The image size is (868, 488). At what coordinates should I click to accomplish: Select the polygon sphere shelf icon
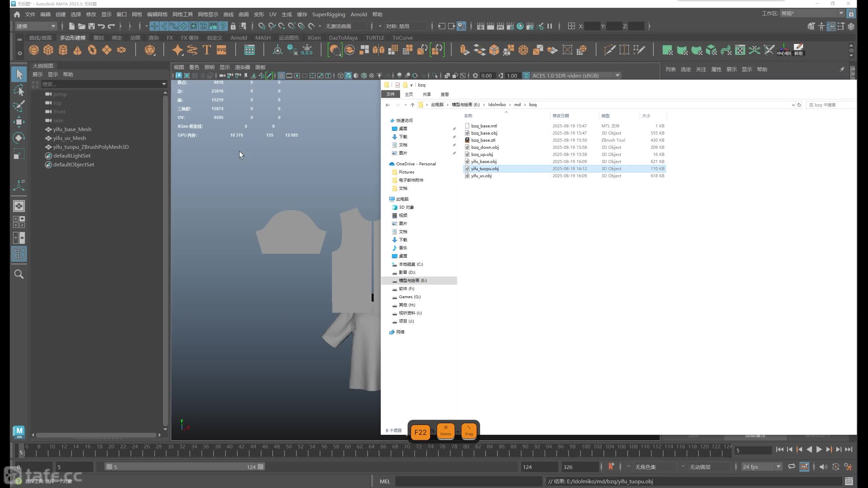click(34, 50)
